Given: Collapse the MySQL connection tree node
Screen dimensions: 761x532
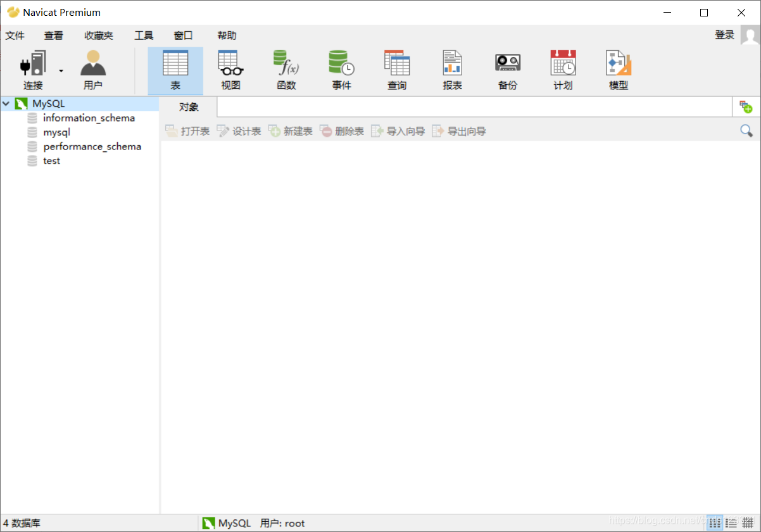Looking at the screenshot, I should (6, 103).
